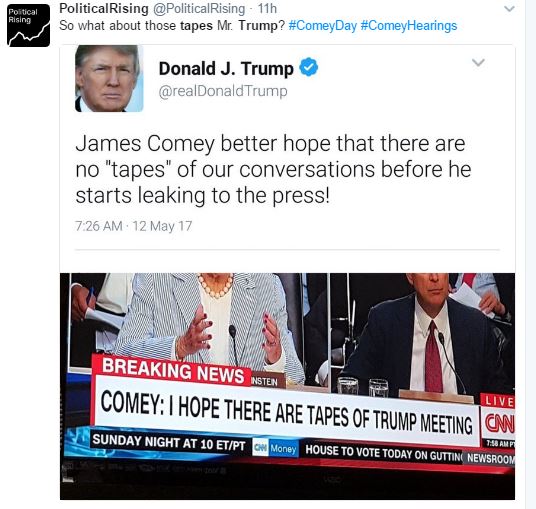Click the PoliticalRising display name
The width and height of the screenshot is (536, 509).
tap(104, 9)
